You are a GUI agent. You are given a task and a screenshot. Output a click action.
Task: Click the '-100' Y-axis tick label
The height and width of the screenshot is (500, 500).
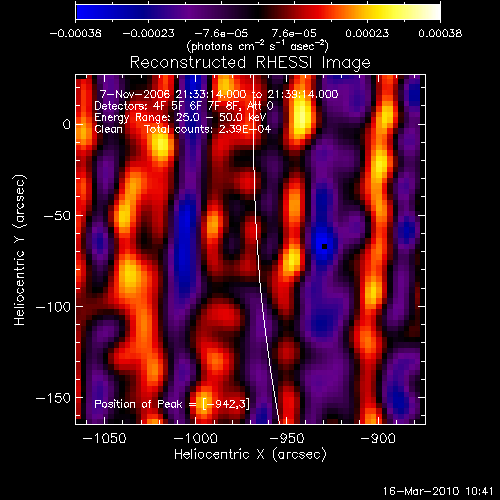tap(53, 307)
